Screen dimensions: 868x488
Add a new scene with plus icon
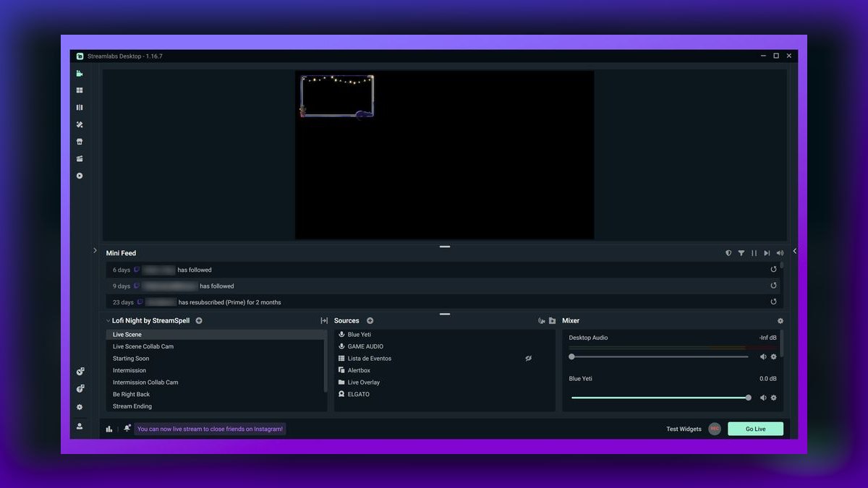pyautogui.click(x=199, y=320)
